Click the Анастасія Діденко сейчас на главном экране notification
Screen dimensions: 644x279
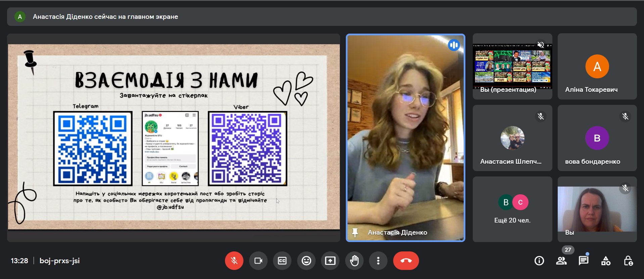(x=322, y=16)
